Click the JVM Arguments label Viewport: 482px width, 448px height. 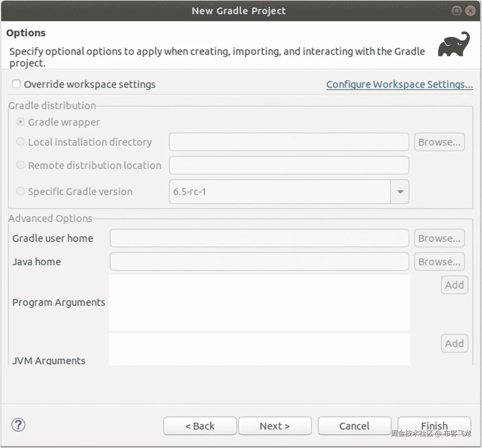[49, 360]
